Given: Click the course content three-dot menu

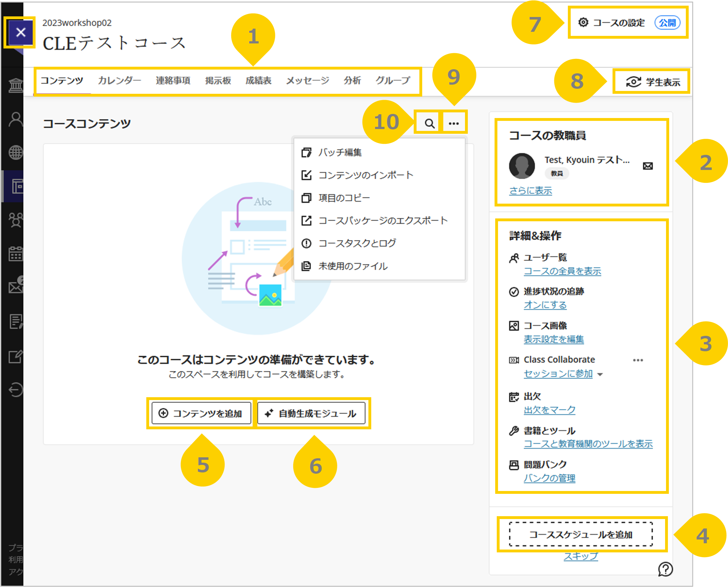Looking at the screenshot, I should click(454, 123).
